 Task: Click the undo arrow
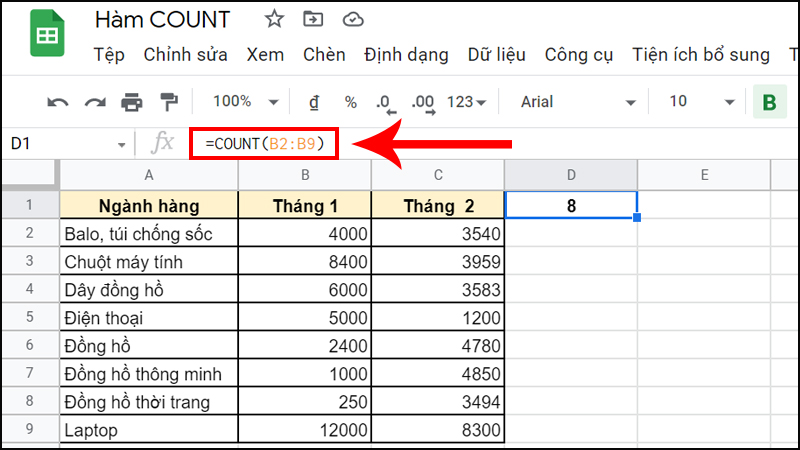(58, 102)
